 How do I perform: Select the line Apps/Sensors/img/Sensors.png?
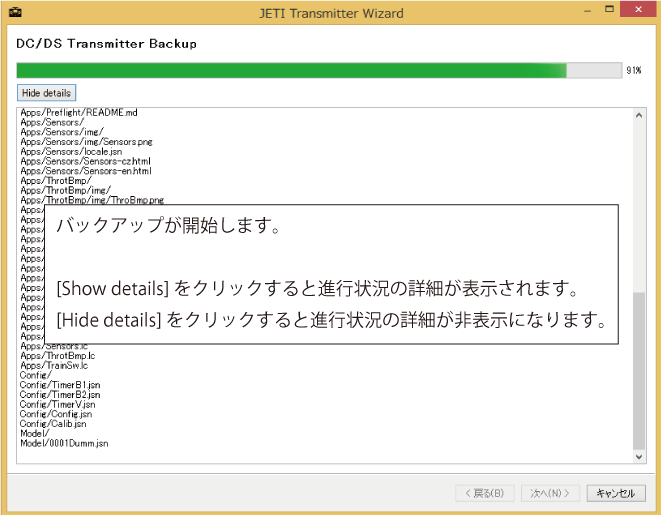86,142
